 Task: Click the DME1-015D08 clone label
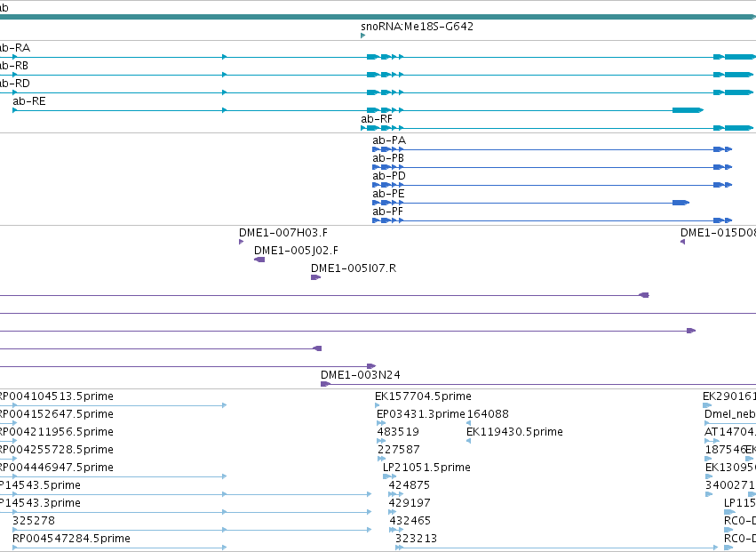[x=718, y=233]
